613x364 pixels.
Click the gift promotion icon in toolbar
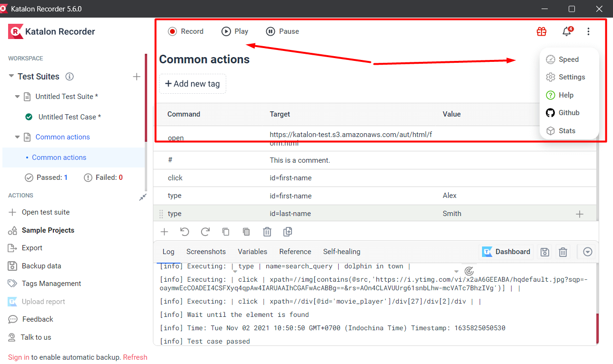pos(541,31)
